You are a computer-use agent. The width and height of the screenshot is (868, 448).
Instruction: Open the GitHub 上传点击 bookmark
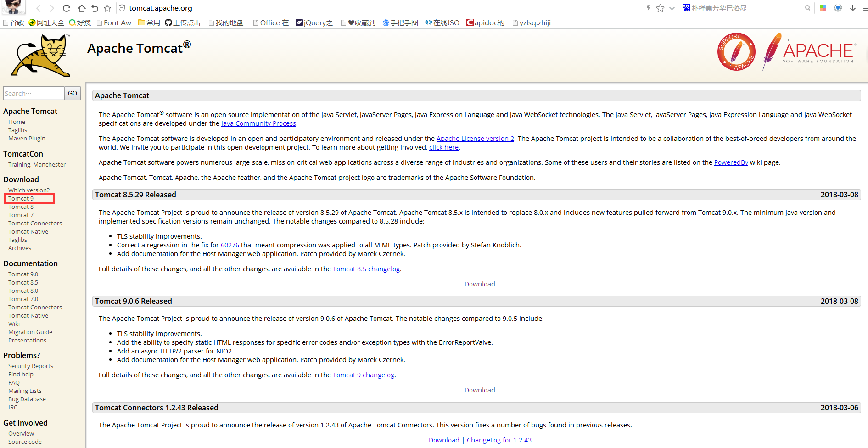(183, 22)
